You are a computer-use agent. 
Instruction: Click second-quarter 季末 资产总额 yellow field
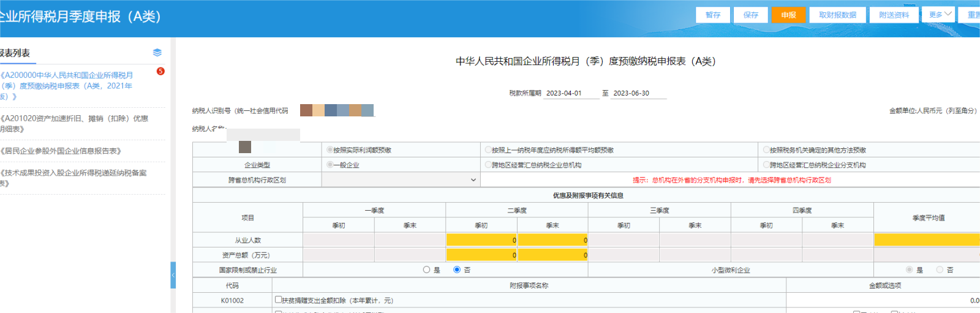pyautogui.click(x=552, y=255)
